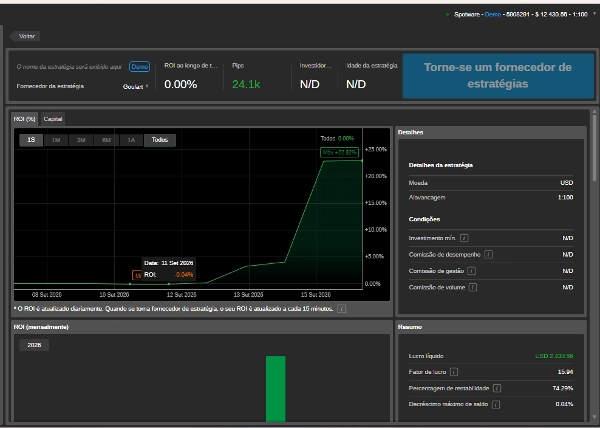Screen dimensions: 600x428
Task: Click the green monthly ROI bar
Action: click(276, 389)
